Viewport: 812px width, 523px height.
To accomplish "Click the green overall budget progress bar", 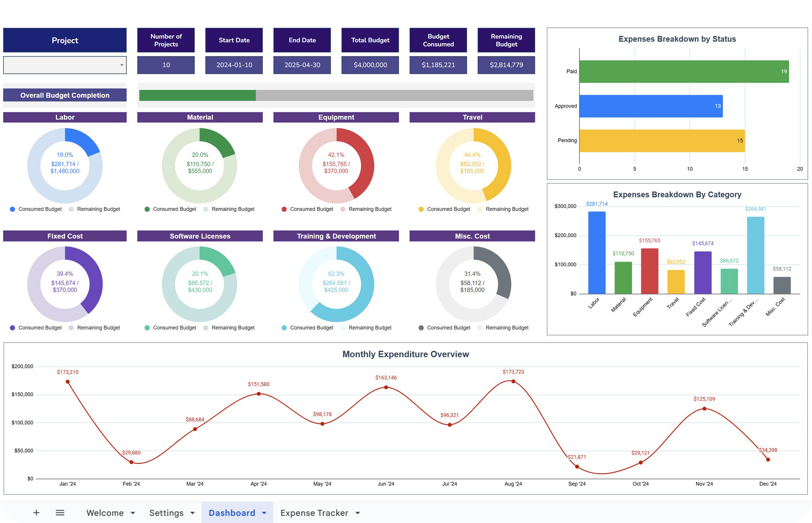I will click(x=197, y=95).
